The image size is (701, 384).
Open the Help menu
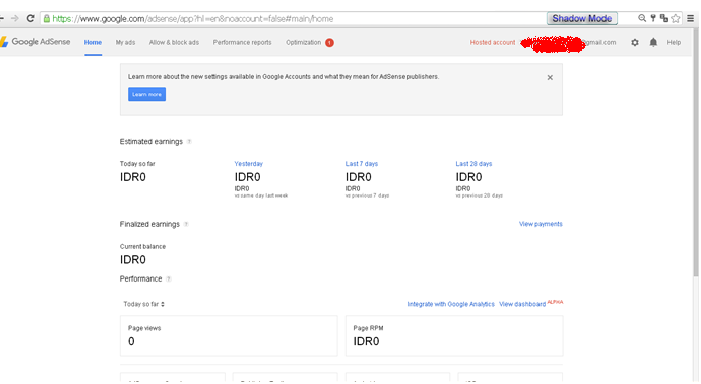pyautogui.click(x=674, y=42)
